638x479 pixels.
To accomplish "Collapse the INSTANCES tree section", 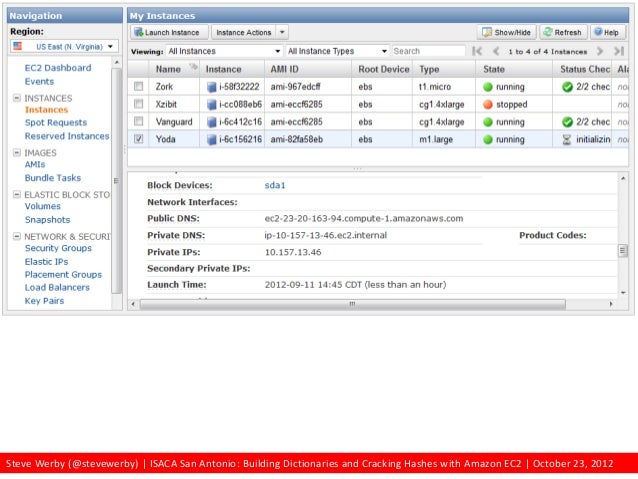I will pos(17,98).
